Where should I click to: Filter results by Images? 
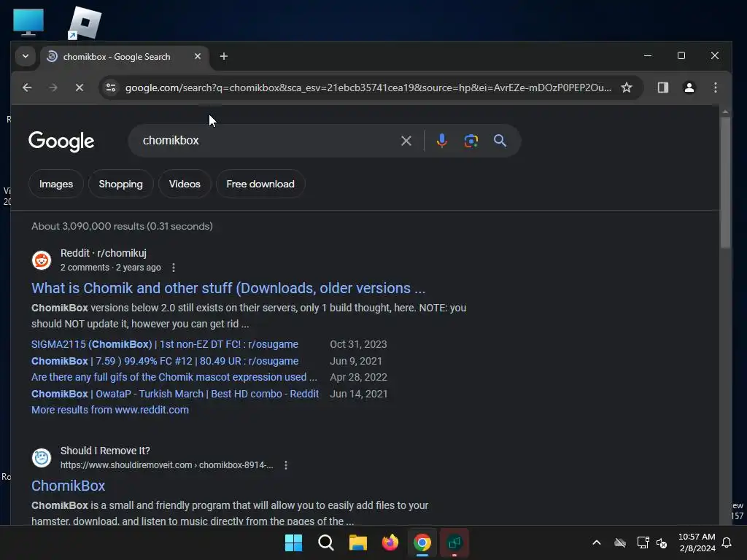pyautogui.click(x=56, y=184)
